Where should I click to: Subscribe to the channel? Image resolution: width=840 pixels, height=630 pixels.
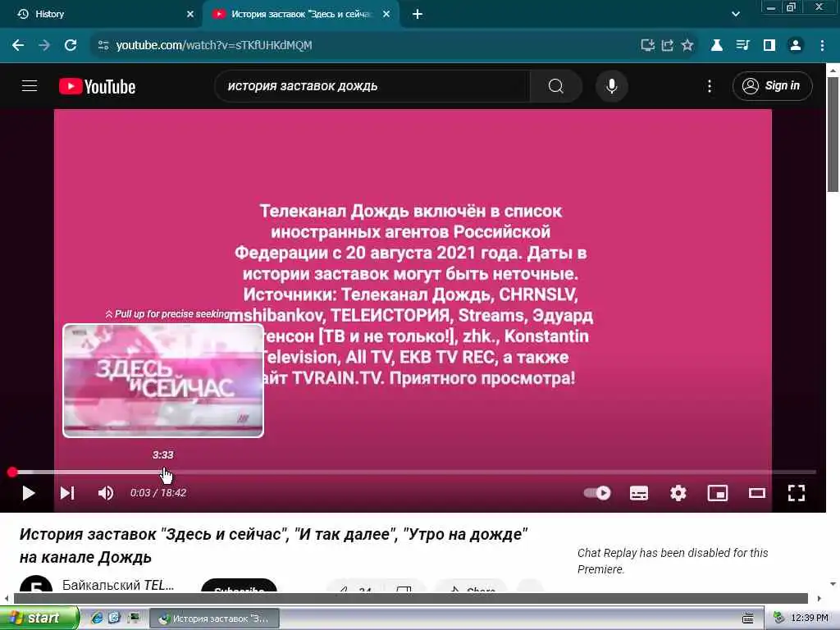pos(240,586)
